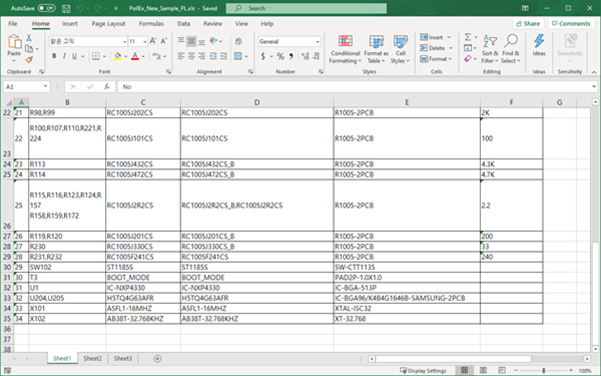Switch to the Page Layout tab
Image resolution: width=601 pixels, height=376 pixels.
[108, 24]
